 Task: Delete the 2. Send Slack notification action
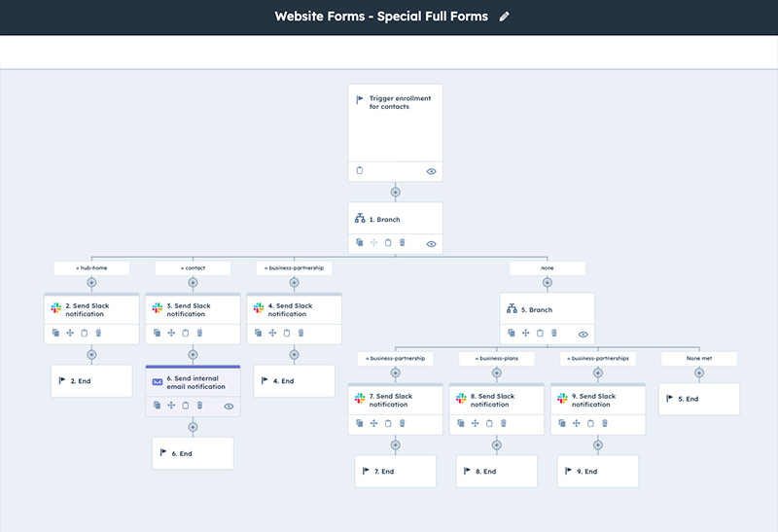[98, 333]
